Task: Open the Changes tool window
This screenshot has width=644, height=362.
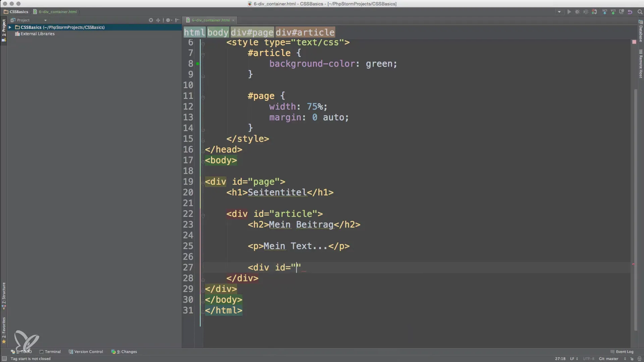Action: pos(124,352)
